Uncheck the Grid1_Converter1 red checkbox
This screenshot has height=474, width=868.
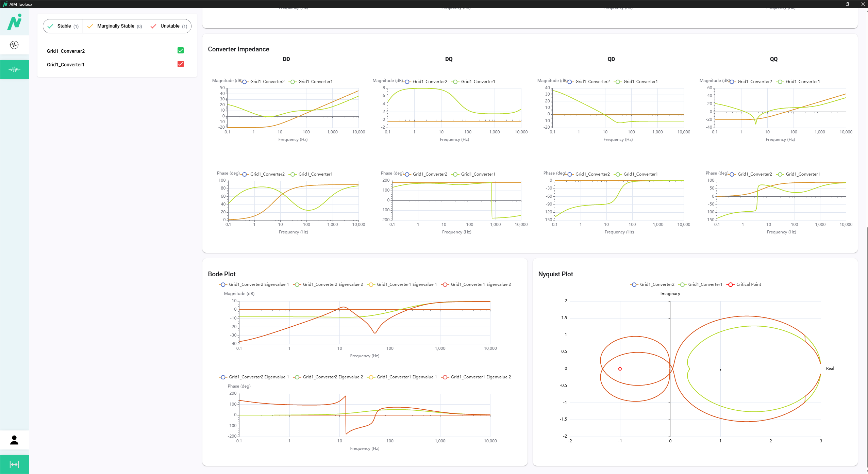(181, 64)
